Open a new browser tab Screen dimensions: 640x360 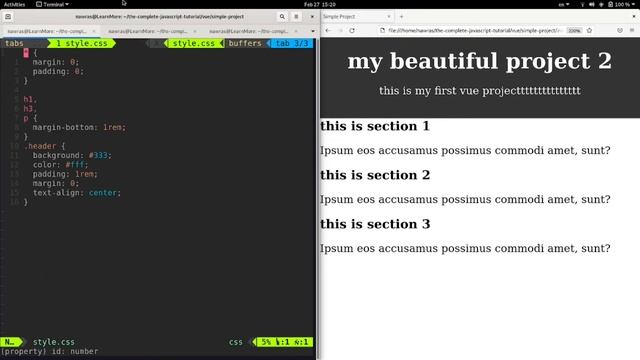[402, 17]
